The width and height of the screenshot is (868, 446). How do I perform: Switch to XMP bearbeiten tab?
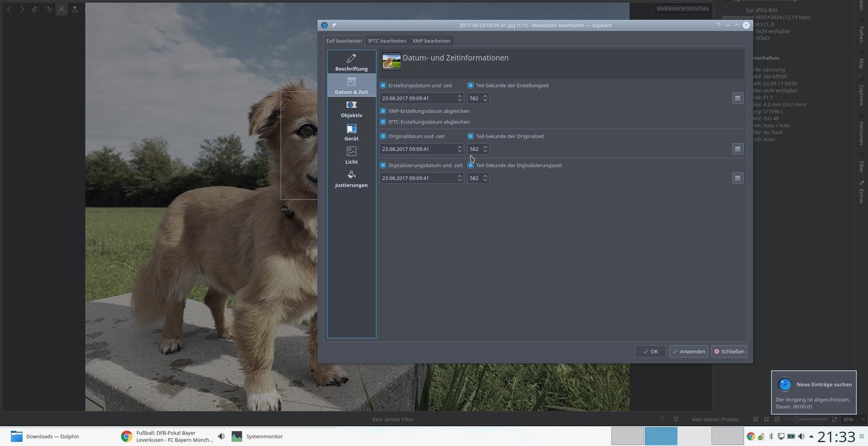[431, 41]
